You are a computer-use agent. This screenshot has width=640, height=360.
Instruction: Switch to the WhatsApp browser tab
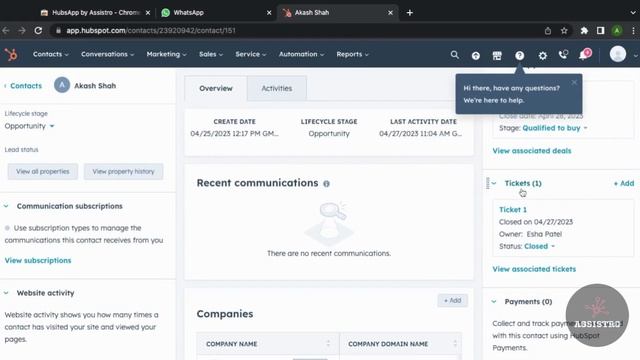[215, 13]
